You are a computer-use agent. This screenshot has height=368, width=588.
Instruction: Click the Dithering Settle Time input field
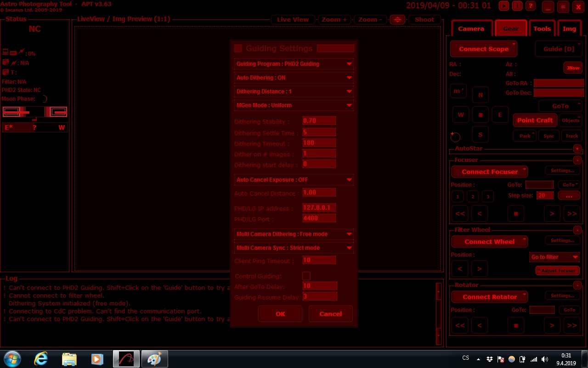319,132
